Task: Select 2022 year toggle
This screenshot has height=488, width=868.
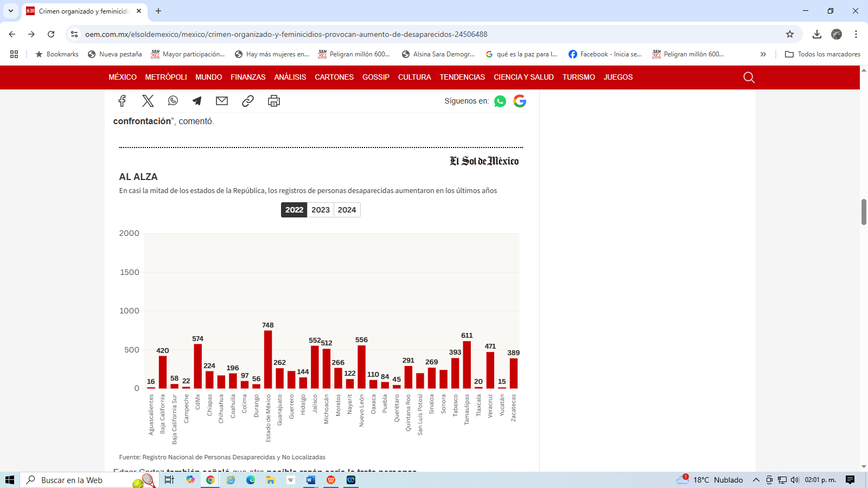Action: click(294, 210)
